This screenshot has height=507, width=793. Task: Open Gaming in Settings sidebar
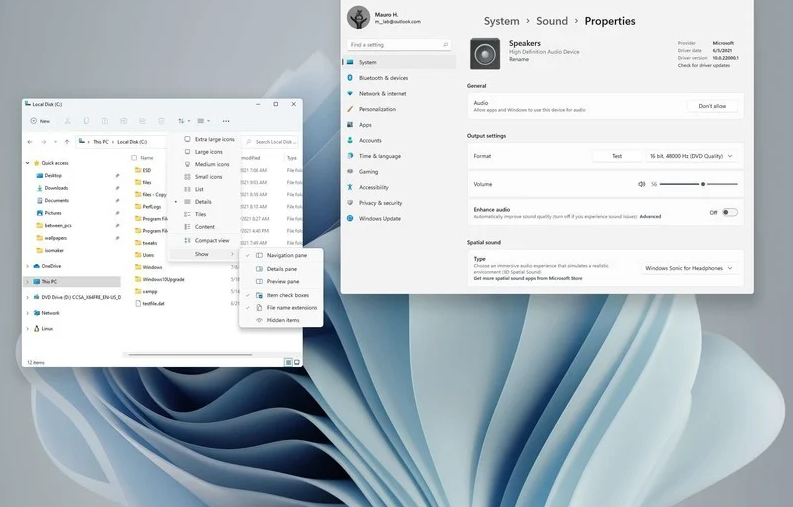coord(399,172)
